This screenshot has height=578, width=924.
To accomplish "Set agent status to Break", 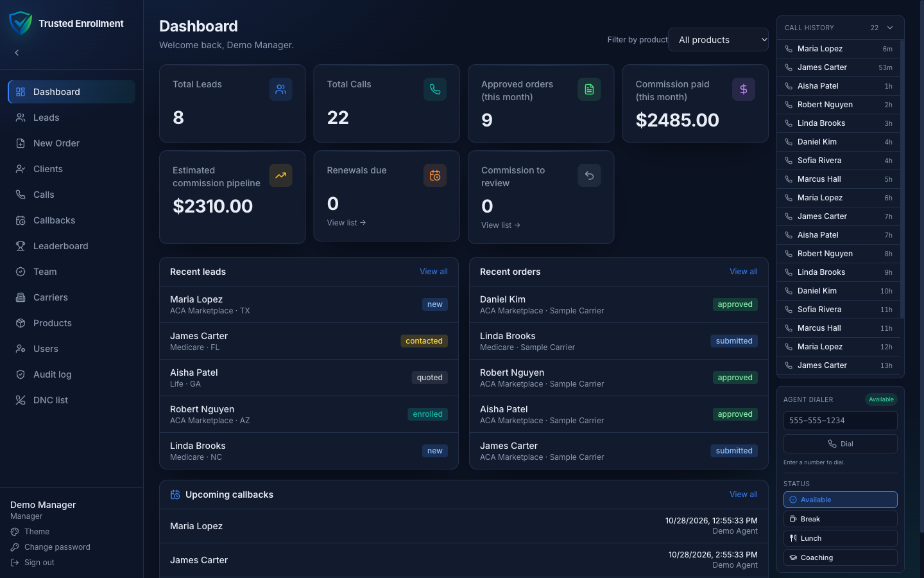I will 840,519.
